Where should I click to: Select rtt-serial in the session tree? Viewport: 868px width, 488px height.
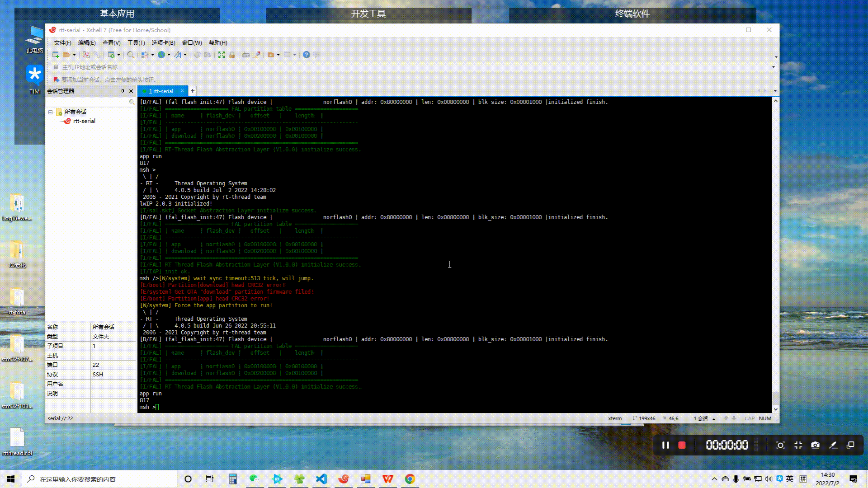(84, 121)
